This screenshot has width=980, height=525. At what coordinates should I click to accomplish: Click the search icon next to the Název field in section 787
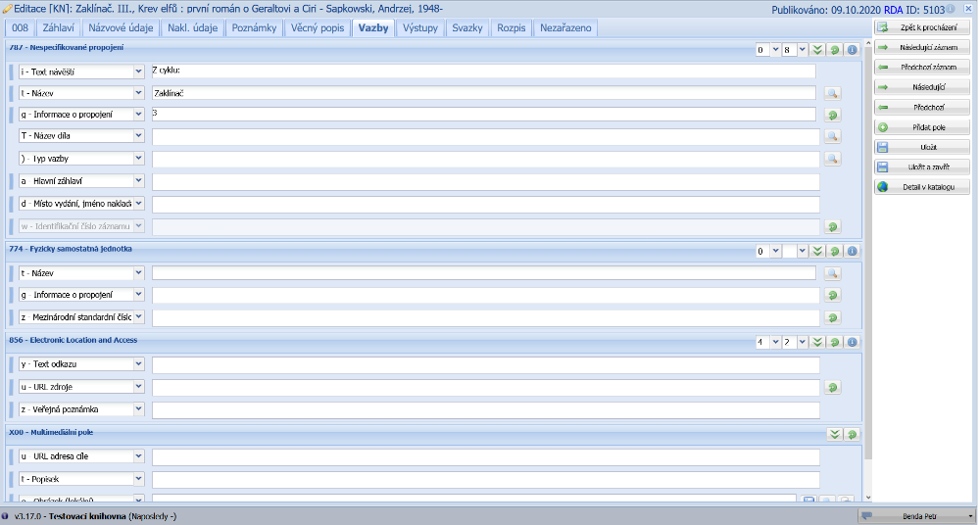832,93
